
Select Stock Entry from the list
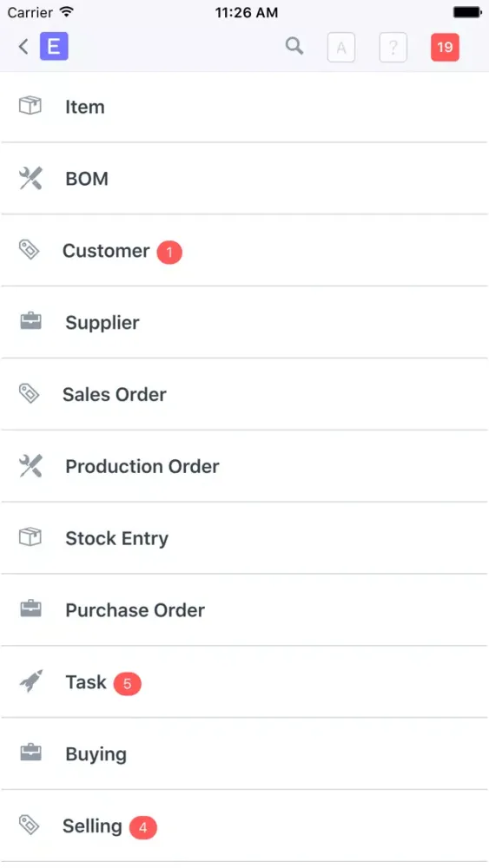(244, 538)
